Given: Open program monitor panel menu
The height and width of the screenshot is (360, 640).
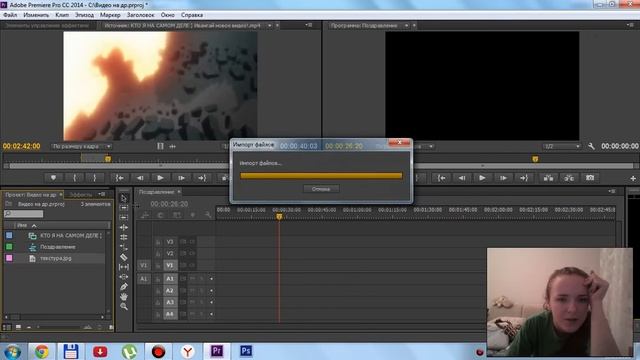Looking at the screenshot, I should (629, 25).
